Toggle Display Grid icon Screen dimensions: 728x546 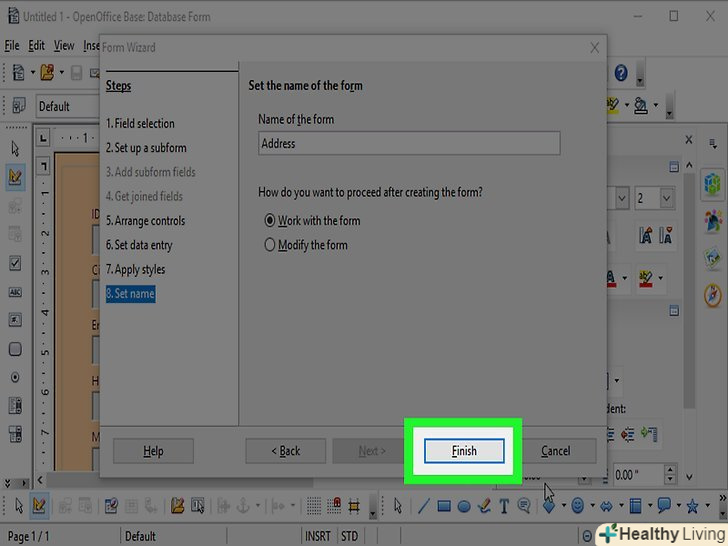point(314,506)
